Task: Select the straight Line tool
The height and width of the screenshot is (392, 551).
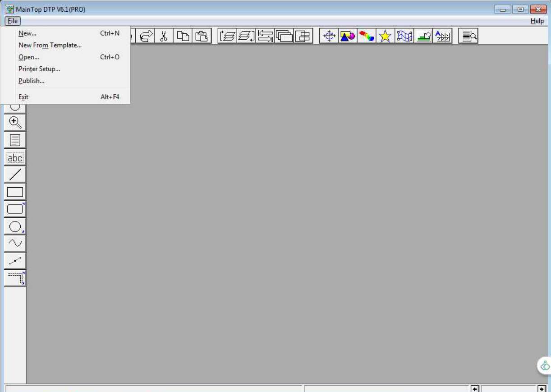Action: pyautogui.click(x=15, y=175)
